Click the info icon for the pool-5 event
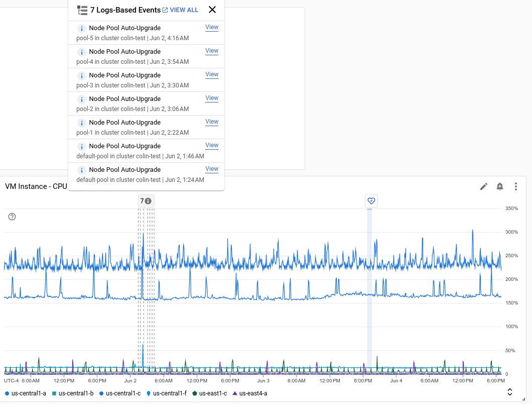This screenshot has width=532, height=404. (81, 28)
